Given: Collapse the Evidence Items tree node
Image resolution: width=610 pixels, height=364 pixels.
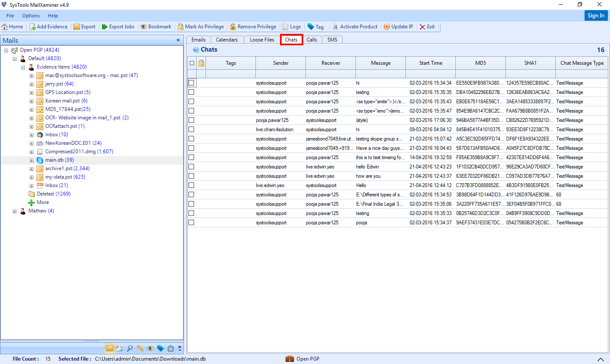Looking at the screenshot, I should pyautogui.click(x=23, y=67).
